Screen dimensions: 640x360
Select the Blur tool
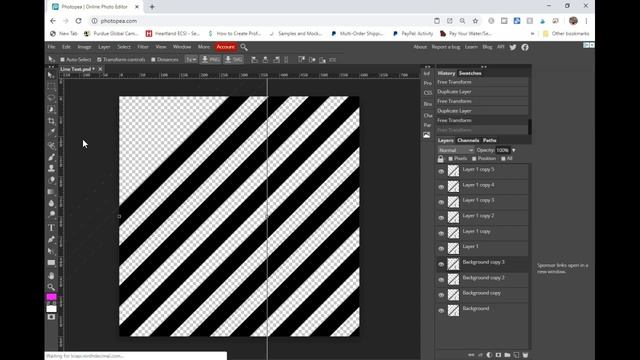(51, 203)
